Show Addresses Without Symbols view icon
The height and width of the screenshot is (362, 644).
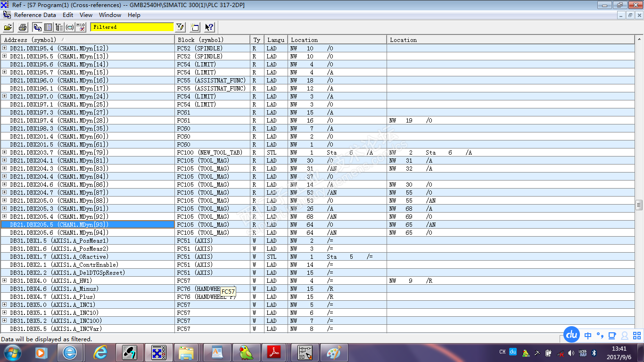[x=81, y=27]
